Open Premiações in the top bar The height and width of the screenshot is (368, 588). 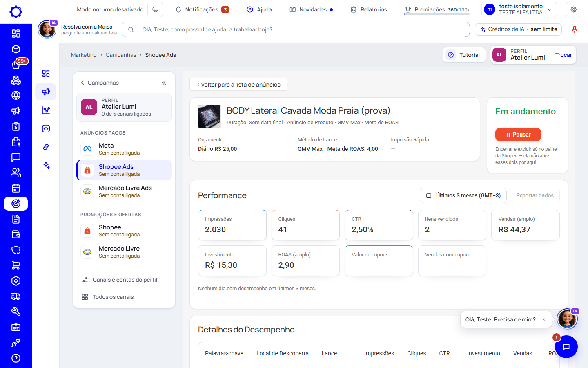click(x=437, y=9)
